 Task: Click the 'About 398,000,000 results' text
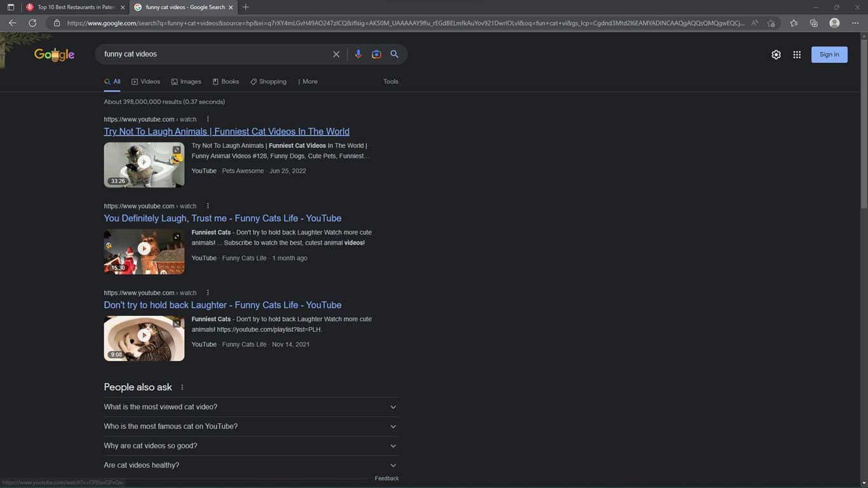pyautogui.click(x=165, y=102)
